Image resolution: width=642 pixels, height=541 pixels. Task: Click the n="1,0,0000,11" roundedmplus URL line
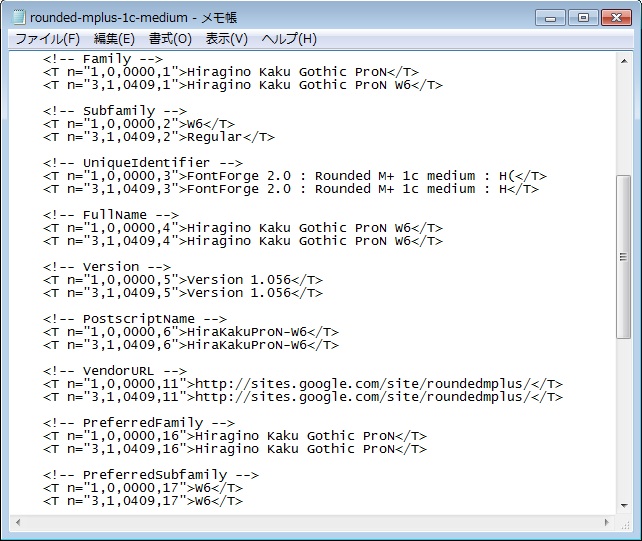tap(303, 384)
